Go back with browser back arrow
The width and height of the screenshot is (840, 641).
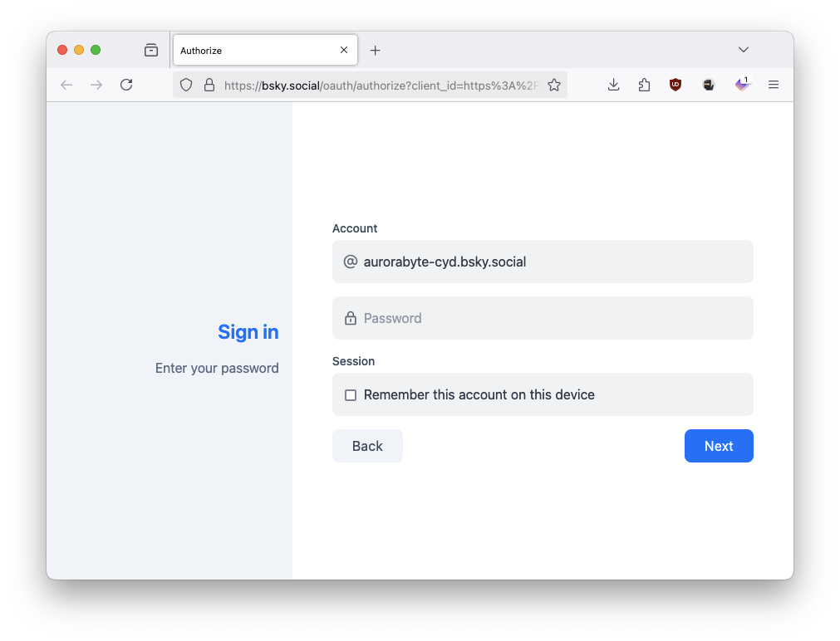click(x=66, y=85)
